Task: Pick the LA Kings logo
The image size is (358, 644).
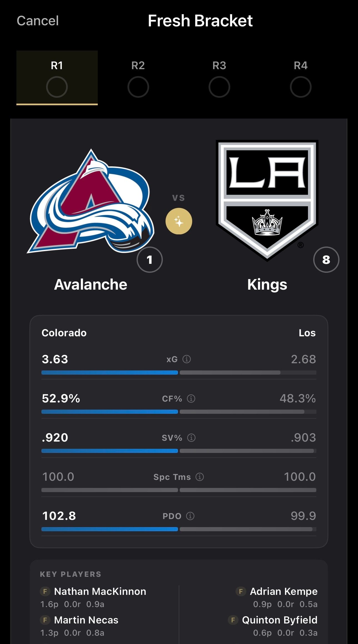Action: 267,200
